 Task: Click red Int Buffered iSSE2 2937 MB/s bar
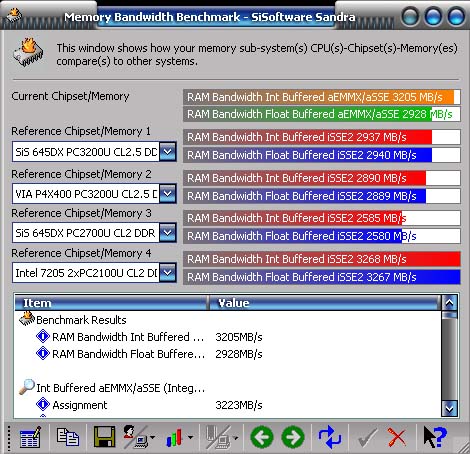322,137
